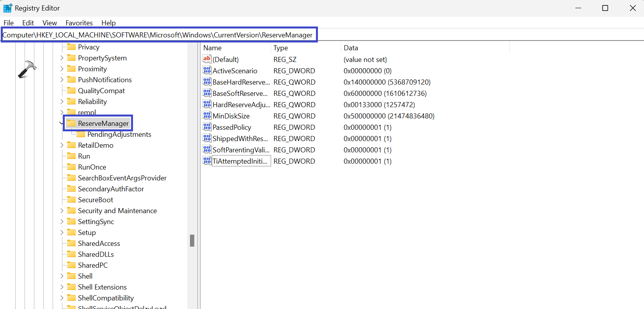Screen dimensions: 644x309
Task: Select the Shell key in tree
Action: 85,276
